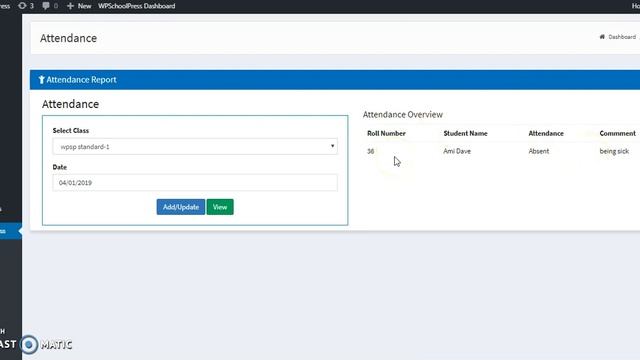Click the highlighted active sidebar menu item

pyautogui.click(x=11, y=231)
